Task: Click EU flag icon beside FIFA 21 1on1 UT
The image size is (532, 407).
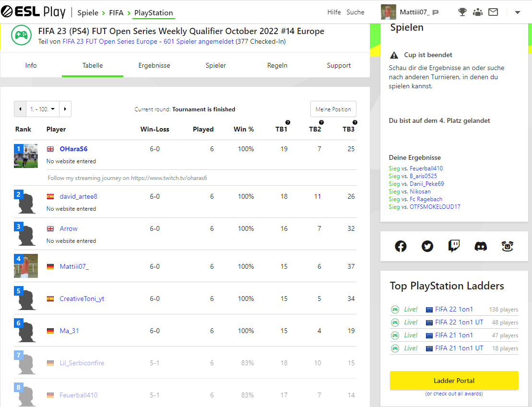Action: (x=429, y=348)
